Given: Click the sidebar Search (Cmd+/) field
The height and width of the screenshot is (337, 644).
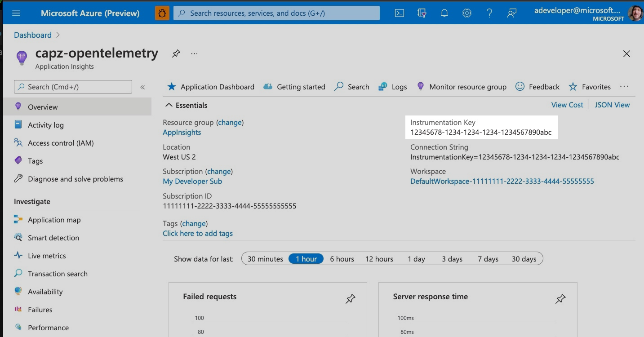Looking at the screenshot, I should coord(73,87).
